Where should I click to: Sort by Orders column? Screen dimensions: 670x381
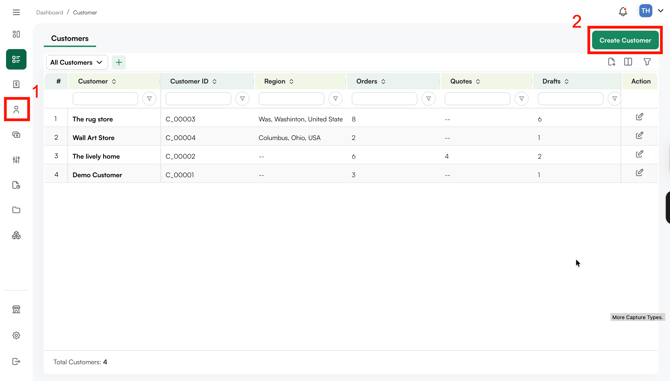pyautogui.click(x=383, y=81)
